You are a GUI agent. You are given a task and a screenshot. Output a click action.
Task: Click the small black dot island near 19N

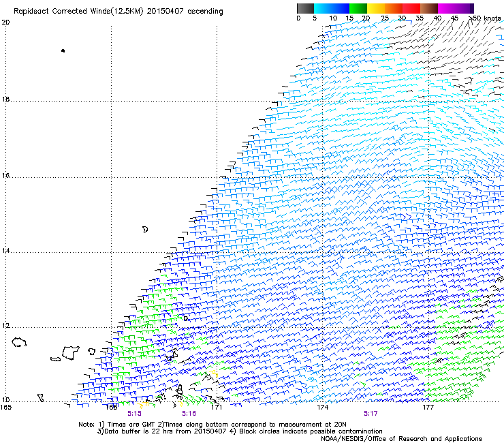click(x=63, y=50)
